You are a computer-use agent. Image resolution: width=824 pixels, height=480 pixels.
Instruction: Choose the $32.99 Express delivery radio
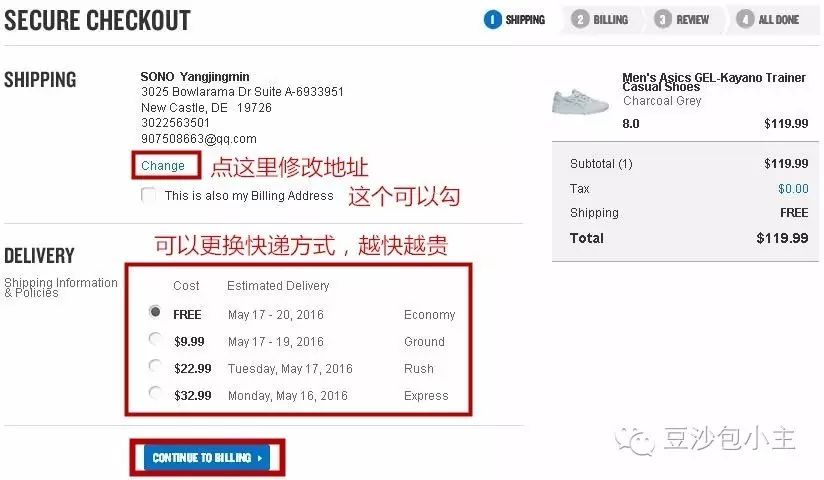(154, 392)
